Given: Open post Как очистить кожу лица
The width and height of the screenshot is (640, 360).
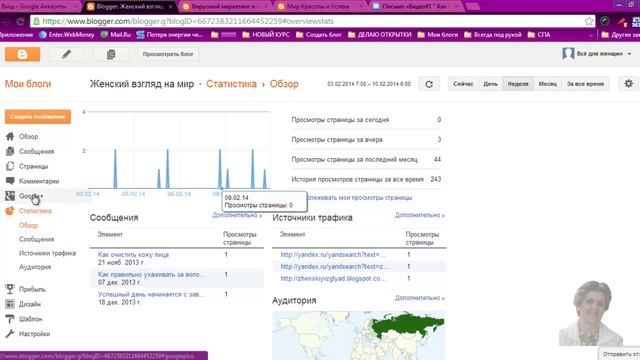Looking at the screenshot, I should point(133,255).
